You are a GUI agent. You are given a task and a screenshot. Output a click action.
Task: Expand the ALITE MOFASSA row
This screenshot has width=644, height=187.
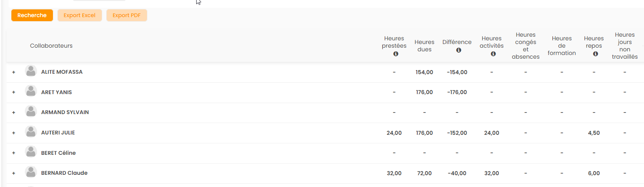pos(14,72)
